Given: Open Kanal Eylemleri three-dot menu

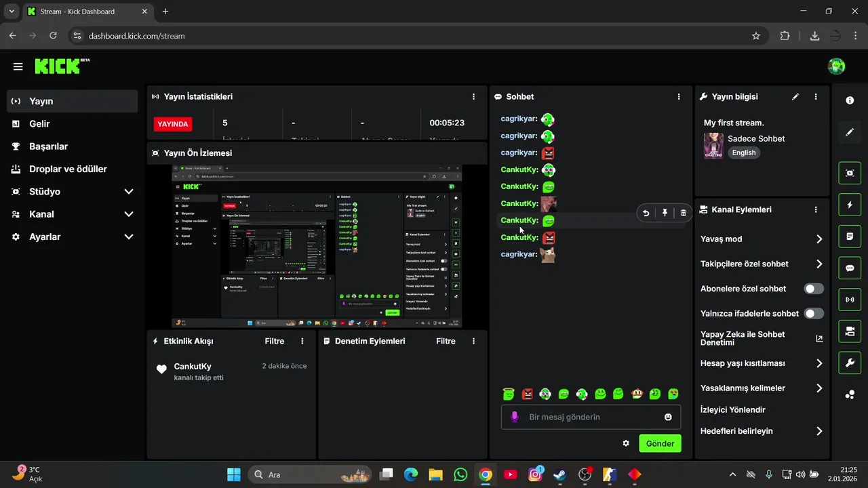Looking at the screenshot, I should [816, 210].
